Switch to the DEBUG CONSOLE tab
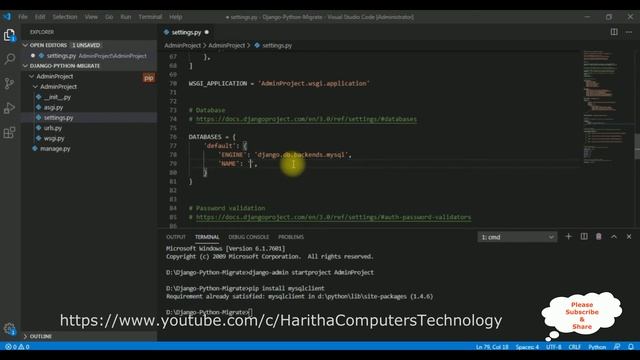Image resolution: width=640 pixels, height=360 pixels. pyautogui.click(x=249, y=237)
